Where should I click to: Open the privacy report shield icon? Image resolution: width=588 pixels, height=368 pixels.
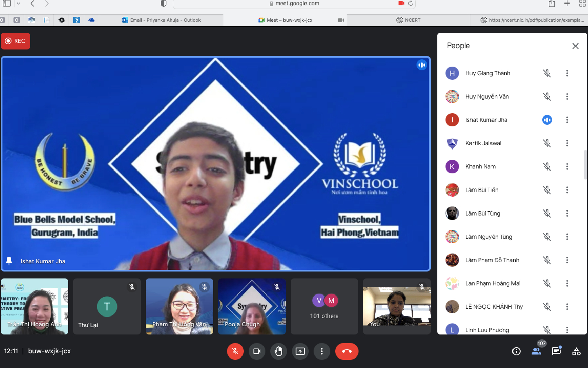point(164,4)
